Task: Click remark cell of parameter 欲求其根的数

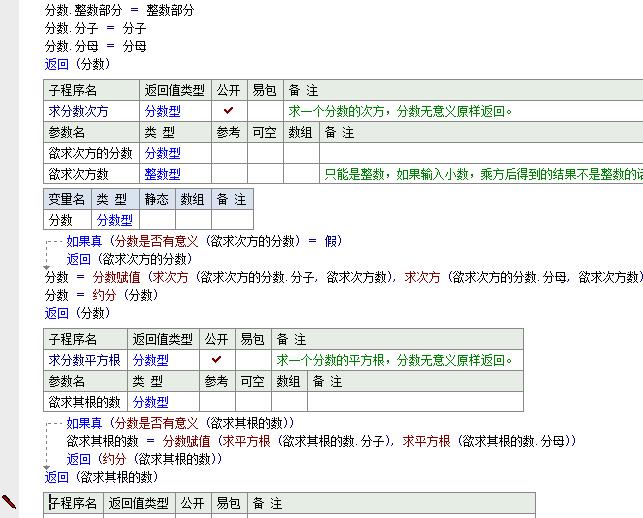Action: tap(415, 402)
